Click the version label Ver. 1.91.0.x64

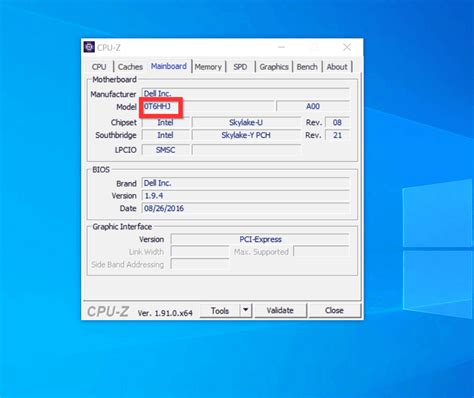point(165,313)
